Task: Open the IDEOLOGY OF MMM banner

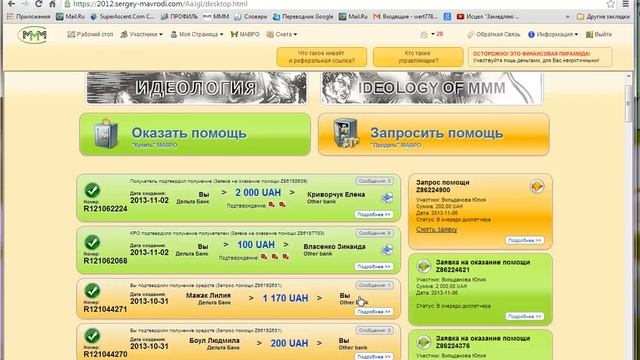Action: click(432, 88)
